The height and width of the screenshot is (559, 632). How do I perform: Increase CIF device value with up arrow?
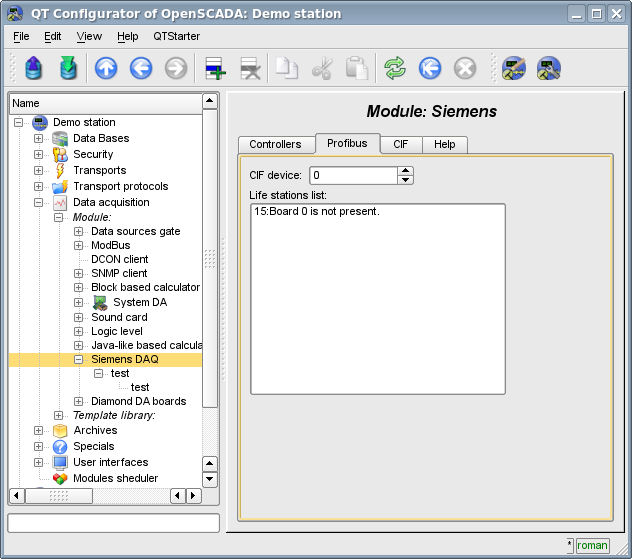coord(405,171)
